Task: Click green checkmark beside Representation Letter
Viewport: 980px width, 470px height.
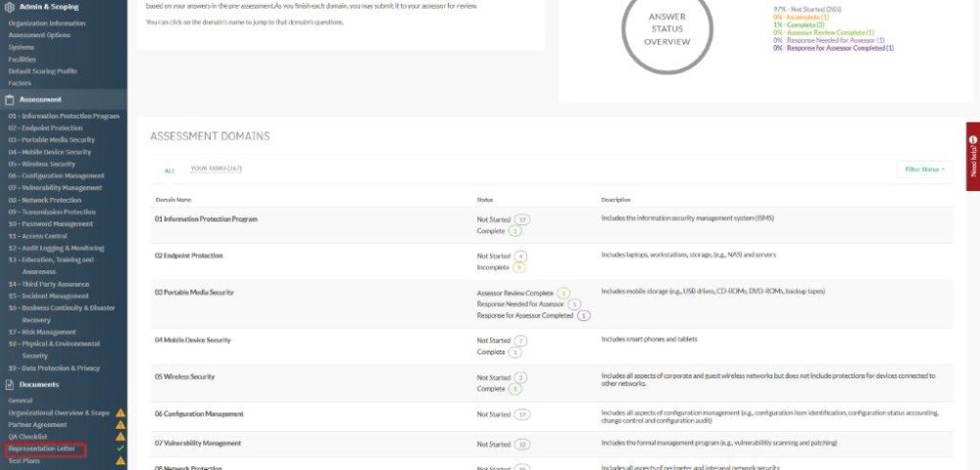Action: tap(121, 448)
